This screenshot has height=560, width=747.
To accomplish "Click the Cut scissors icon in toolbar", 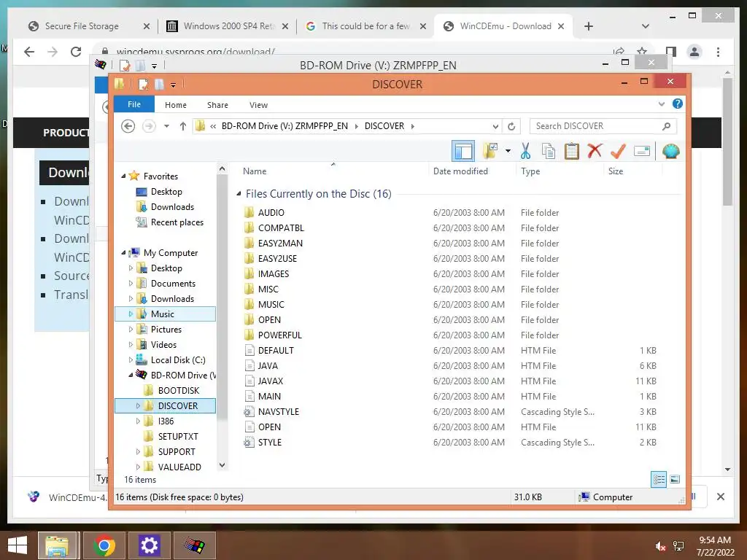I will pos(525,152).
